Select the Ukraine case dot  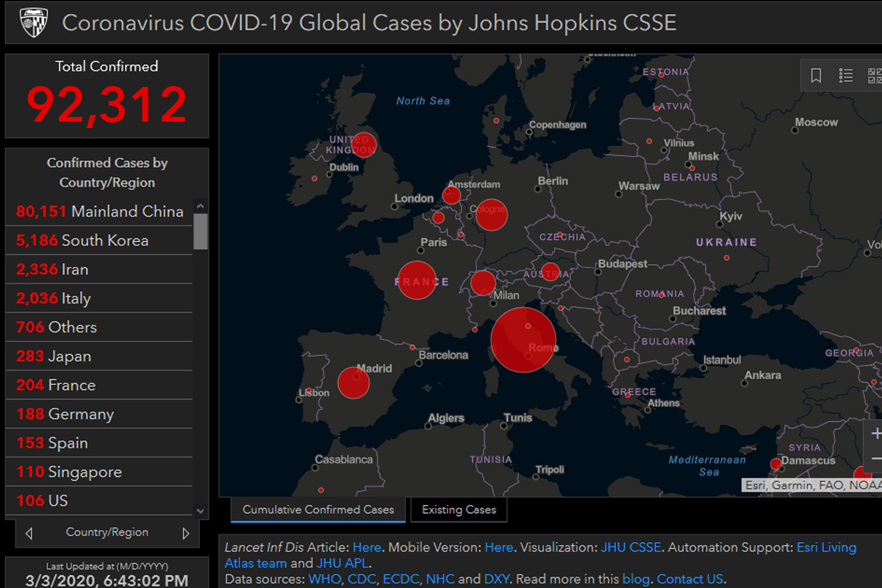coord(726,258)
